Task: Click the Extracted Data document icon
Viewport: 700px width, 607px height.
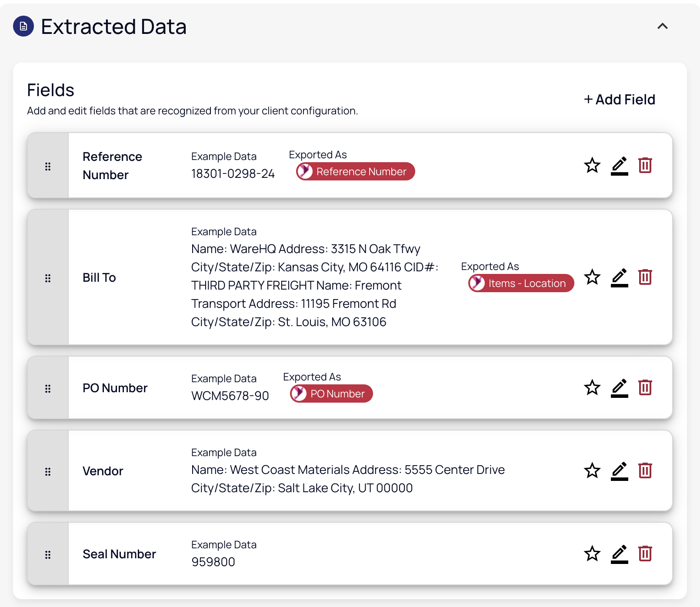Action: (23, 26)
